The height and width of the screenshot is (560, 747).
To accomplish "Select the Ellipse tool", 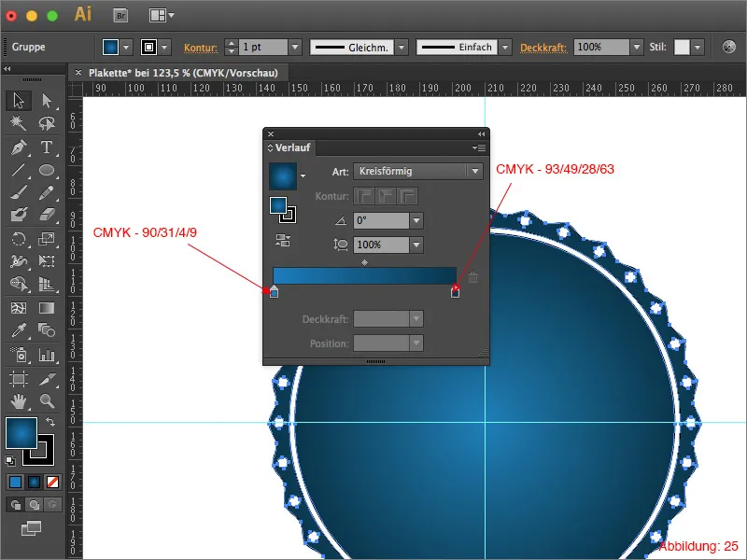I will coord(46,170).
